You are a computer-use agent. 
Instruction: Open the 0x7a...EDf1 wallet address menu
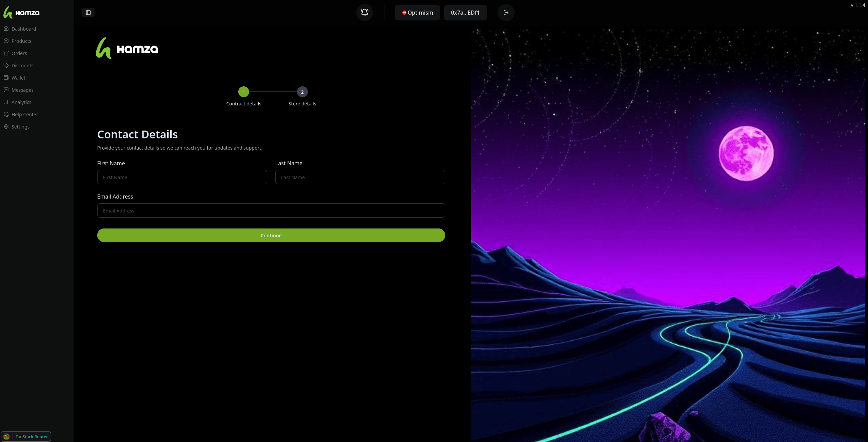465,13
